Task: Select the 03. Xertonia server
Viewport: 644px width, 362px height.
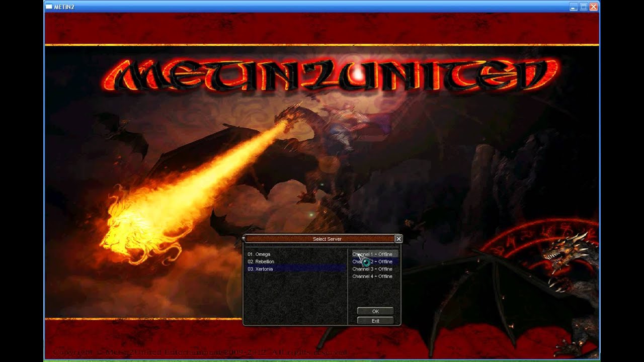Action: tap(295, 269)
